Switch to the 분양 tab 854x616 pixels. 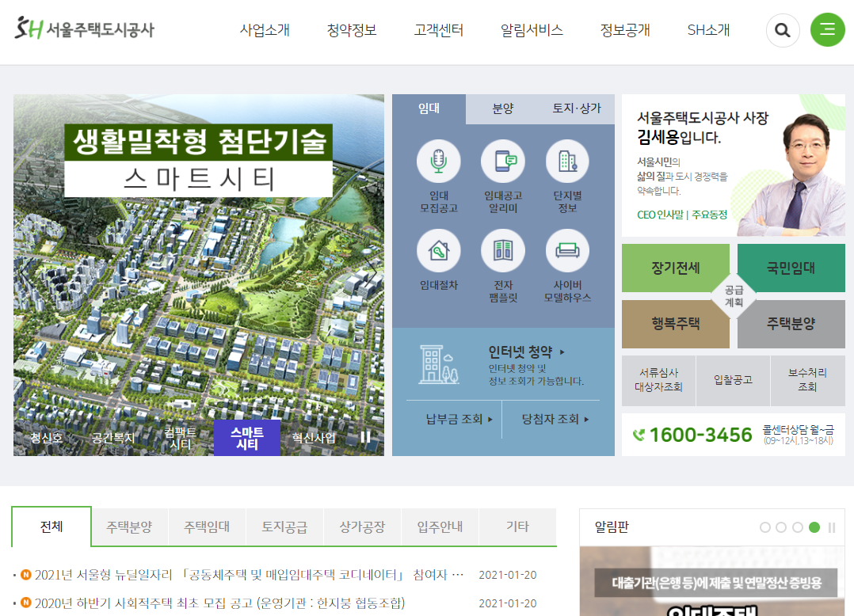[x=503, y=108]
